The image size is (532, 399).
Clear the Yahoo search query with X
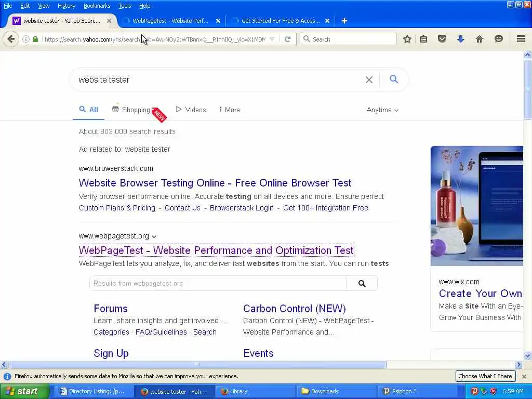point(369,79)
